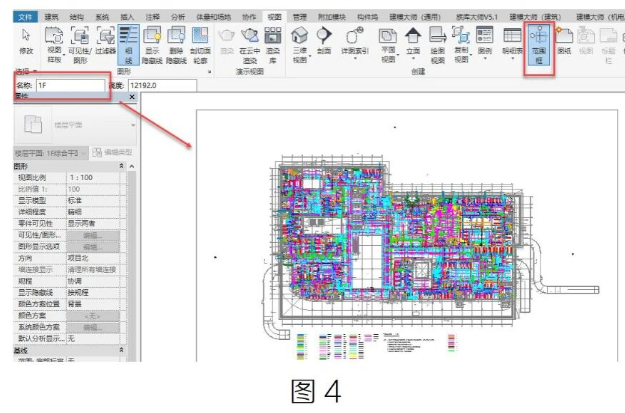The height and width of the screenshot is (413, 625).
Task: Switch to the 建筑 ribbon tab
Action: tap(51, 17)
